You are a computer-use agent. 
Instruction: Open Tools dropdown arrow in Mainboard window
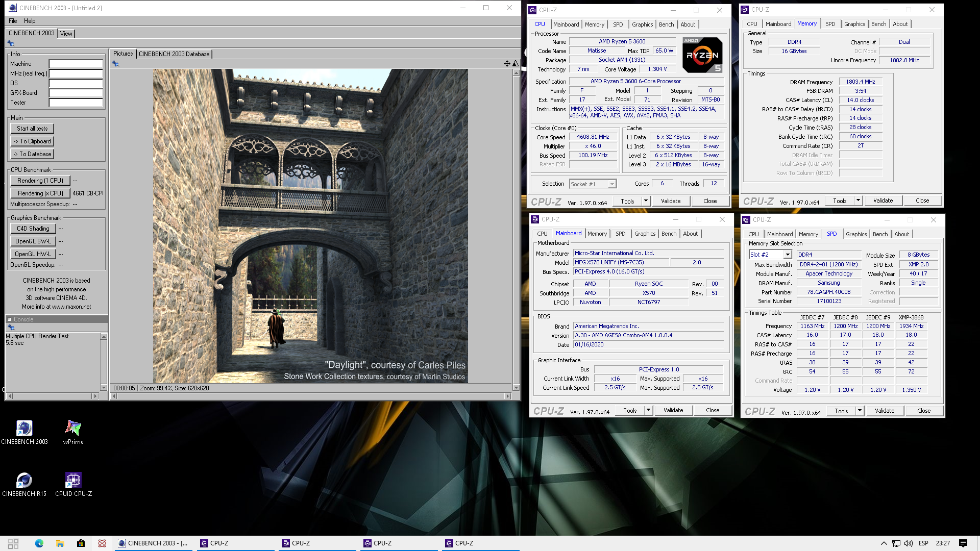(x=648, y=410)
